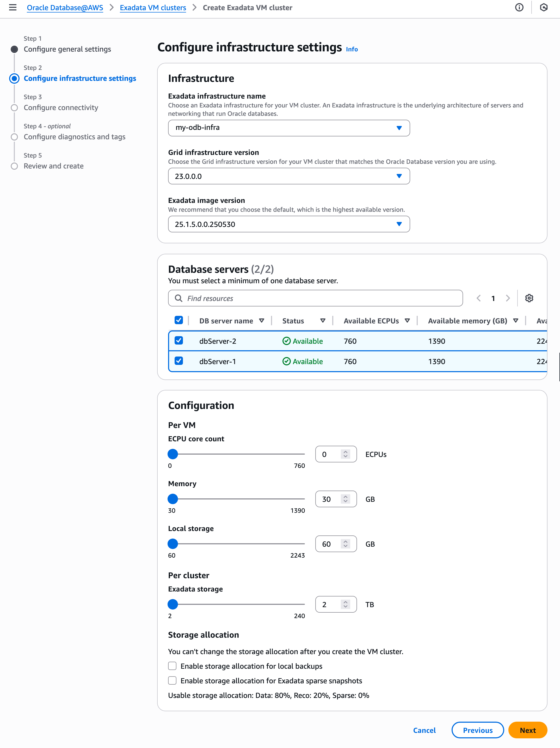Open Exadata infrastructure name dropdown

[x=289, y=128]
